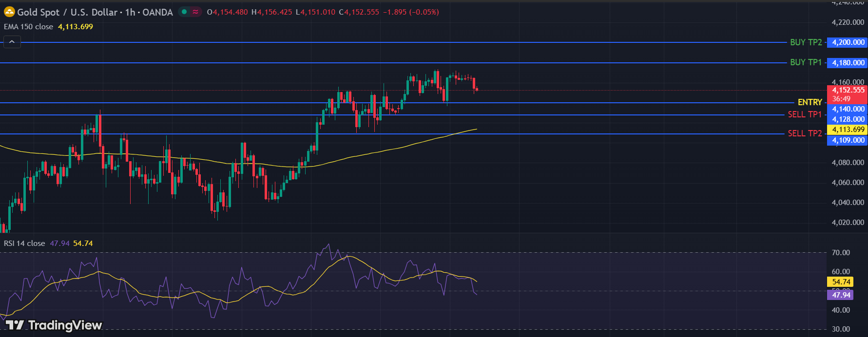The image size is (868, 337).
Task: Click the purple RSI 47.94 axis label
Action: coord(841,295)
